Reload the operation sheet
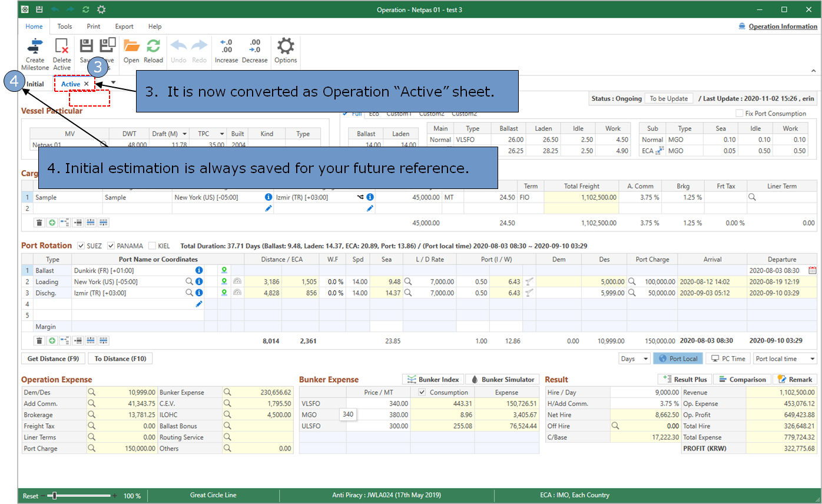 (154, 47)
